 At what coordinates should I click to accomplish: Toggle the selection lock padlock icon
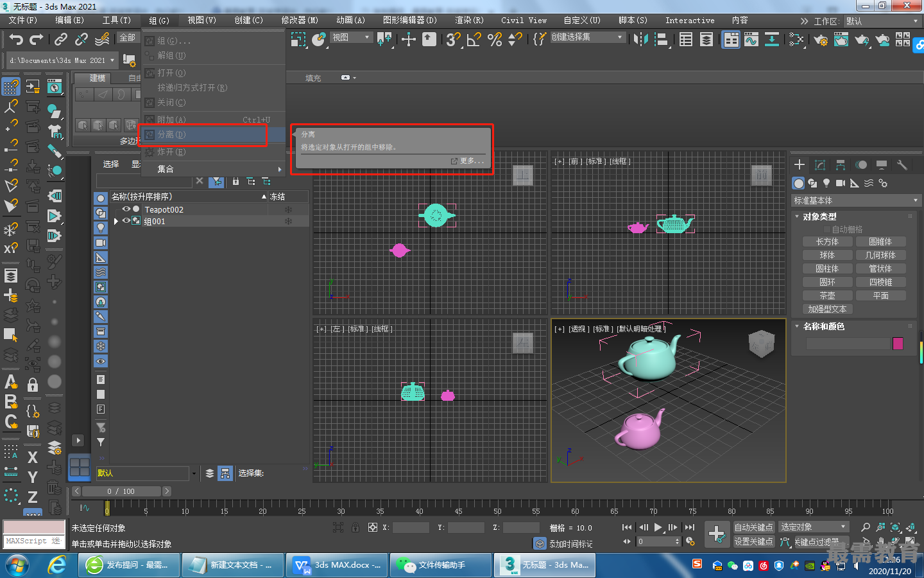coord(355,527)
